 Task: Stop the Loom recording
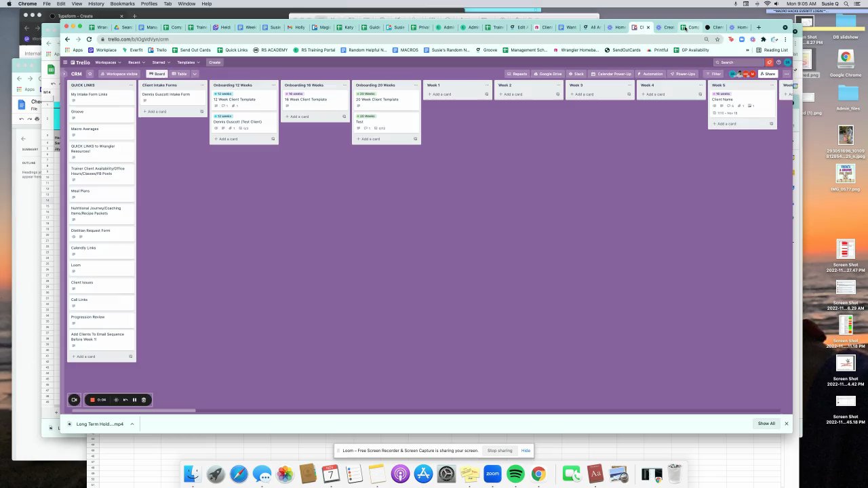(92, 400)
